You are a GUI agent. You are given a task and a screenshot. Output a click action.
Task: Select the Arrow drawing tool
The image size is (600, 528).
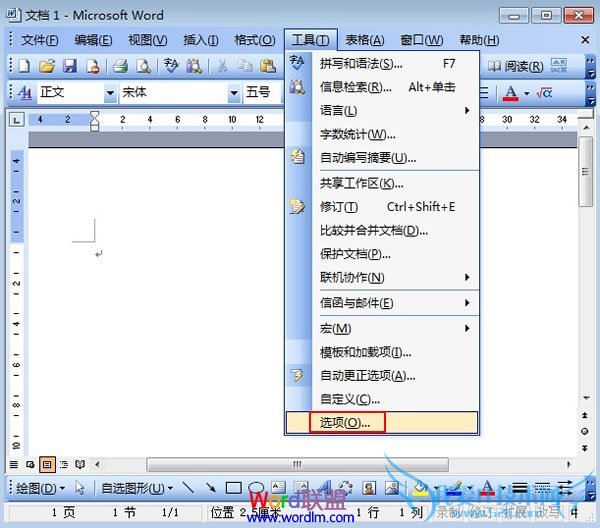pyautogui.click(x=210, y=487)
